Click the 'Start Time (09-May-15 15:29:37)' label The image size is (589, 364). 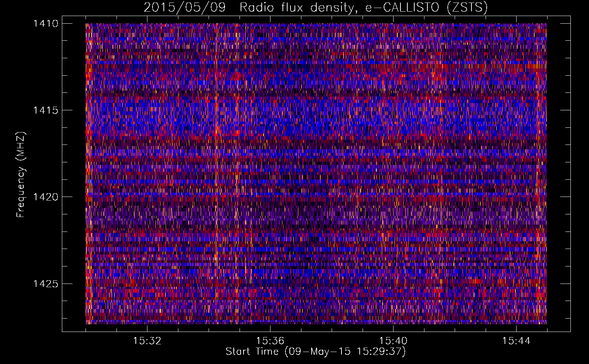(316, 352)
